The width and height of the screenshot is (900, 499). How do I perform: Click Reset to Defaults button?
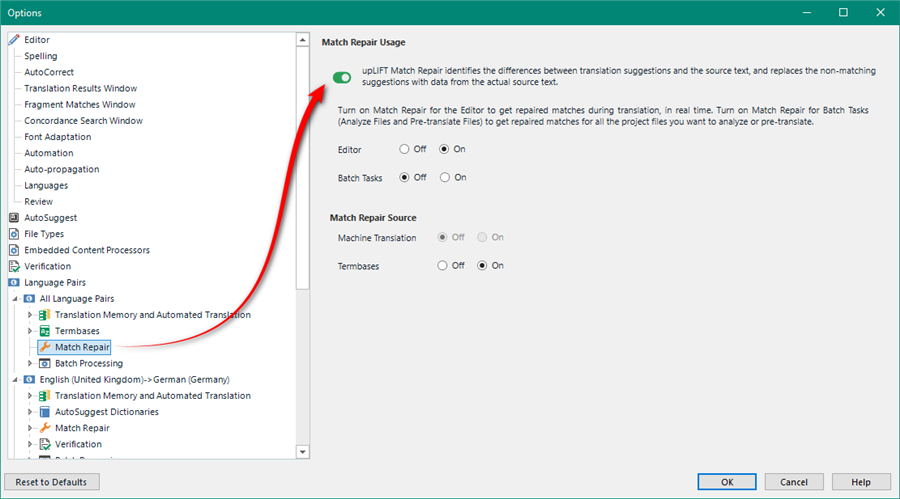tap(52, 482)
